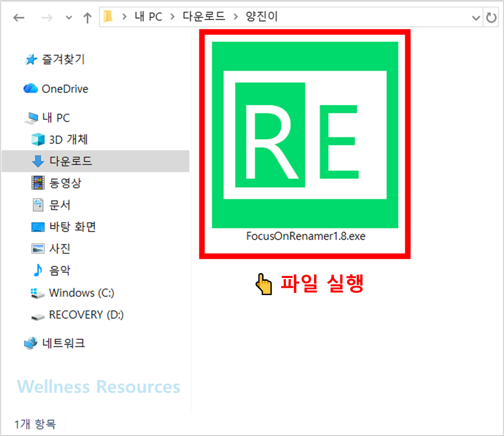This screenshot has height=436, width=504.
Task: Click the 음악 music note icon
Action: pos(38,270)
